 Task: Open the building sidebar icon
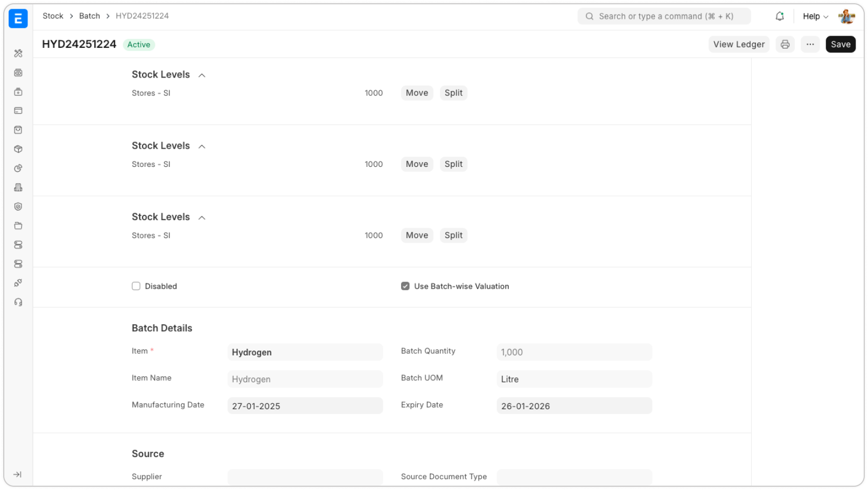[18, 187]
